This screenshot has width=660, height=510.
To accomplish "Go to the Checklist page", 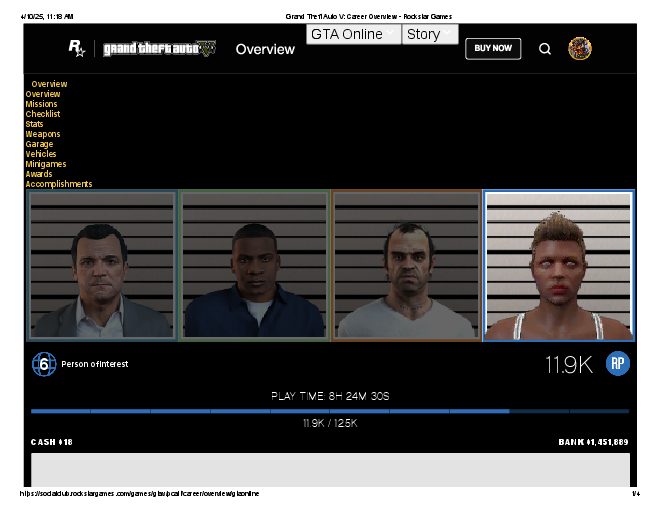I will coord(43,114).
